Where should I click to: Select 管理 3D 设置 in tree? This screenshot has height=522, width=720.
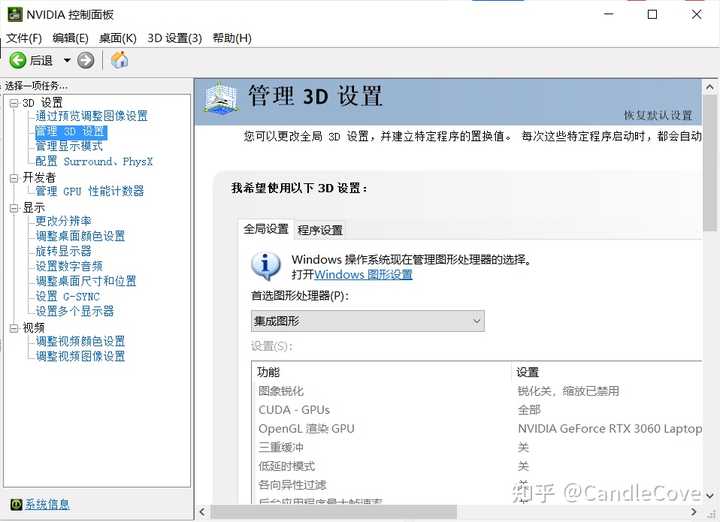(71, 132)
